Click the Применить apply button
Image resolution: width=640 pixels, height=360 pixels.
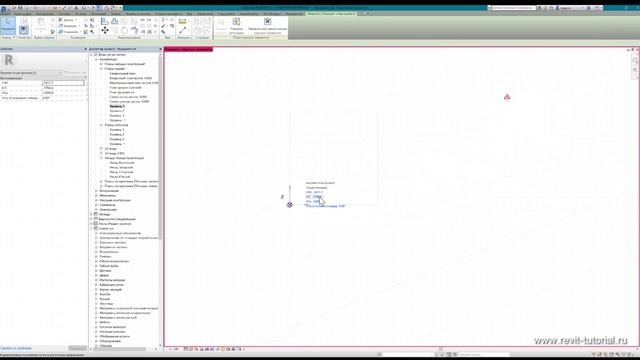[x=77, y=348]
